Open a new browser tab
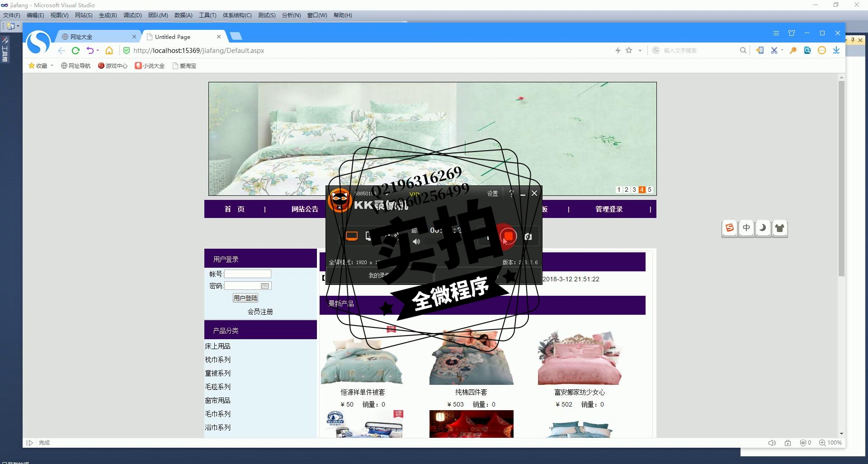Image resolution: width=868 pixels, height=464 pixels. point(236,36)
